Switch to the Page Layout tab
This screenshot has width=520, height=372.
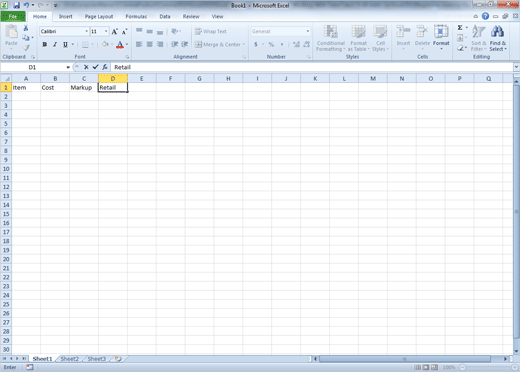click(x=99, y=16)
